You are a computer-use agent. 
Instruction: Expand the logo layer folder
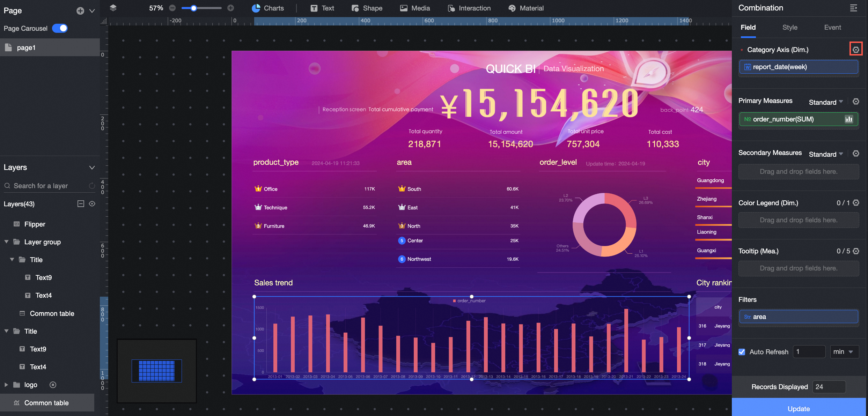click(6, 385)
